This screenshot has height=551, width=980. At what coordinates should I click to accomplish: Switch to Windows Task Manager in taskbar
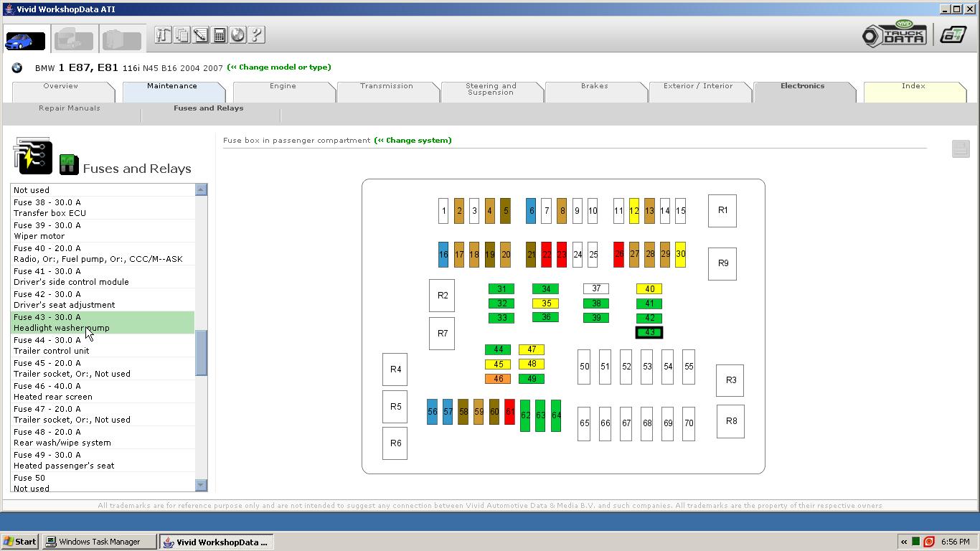[100, 542]
